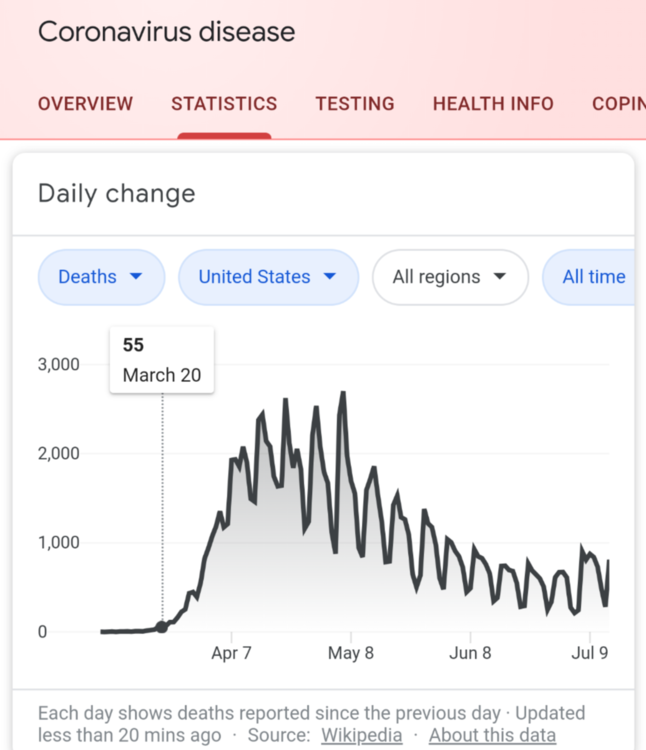Click the Jul 9 date label
Viewport: 646px width, 750px height.
(x=588, y=653)
